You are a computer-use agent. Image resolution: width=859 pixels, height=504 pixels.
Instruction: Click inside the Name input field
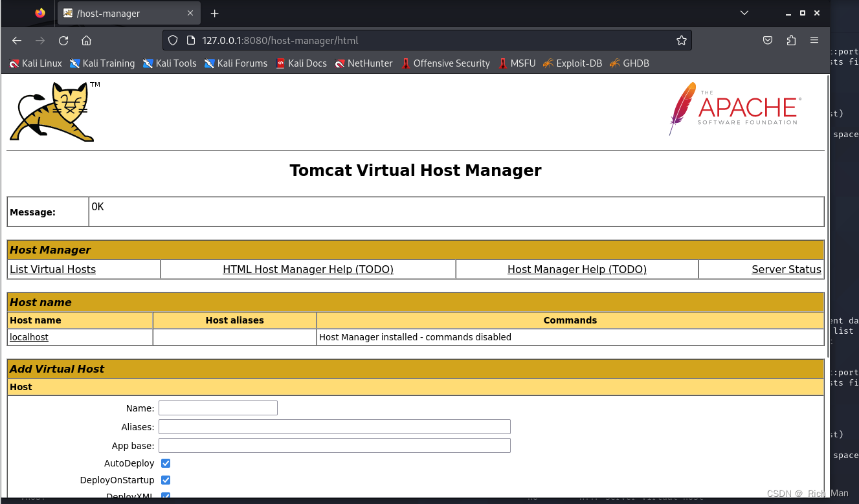point(218,408)
